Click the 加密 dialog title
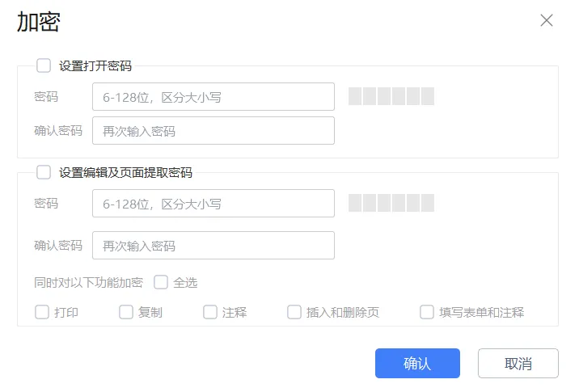579x392 pixels. (x=39, y=22)
